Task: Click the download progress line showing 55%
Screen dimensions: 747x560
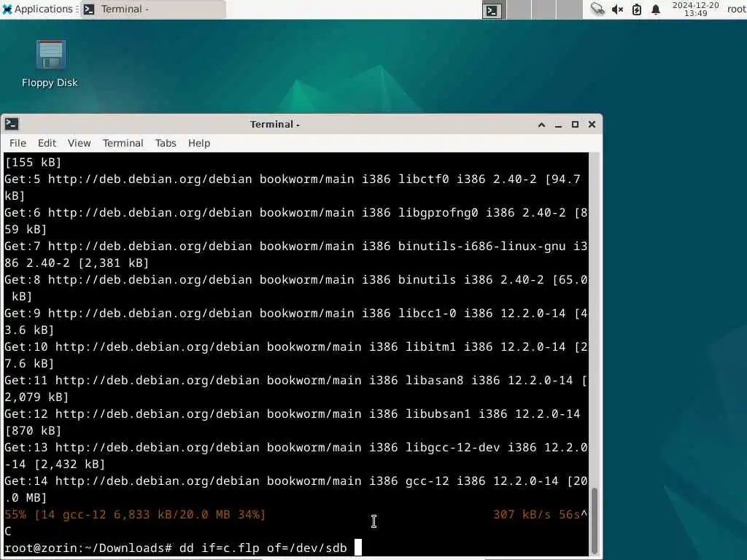Action: point(135,514)
